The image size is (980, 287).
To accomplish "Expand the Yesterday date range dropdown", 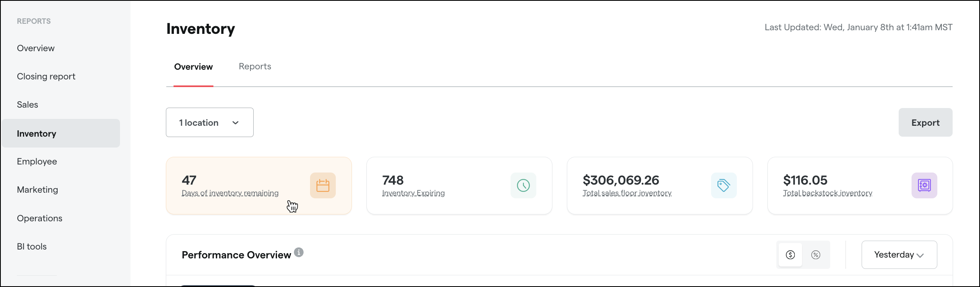I will 899,255.
